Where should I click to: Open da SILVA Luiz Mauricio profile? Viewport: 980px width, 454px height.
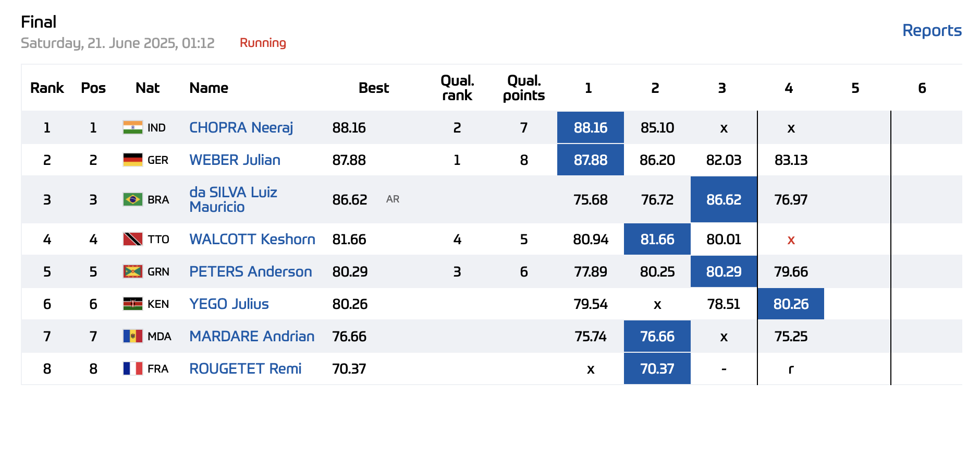[233, 199]
